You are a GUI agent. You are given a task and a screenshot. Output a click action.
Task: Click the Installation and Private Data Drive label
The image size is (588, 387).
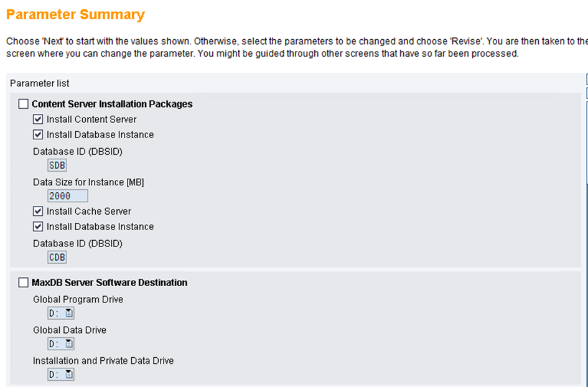pos(103,361)
